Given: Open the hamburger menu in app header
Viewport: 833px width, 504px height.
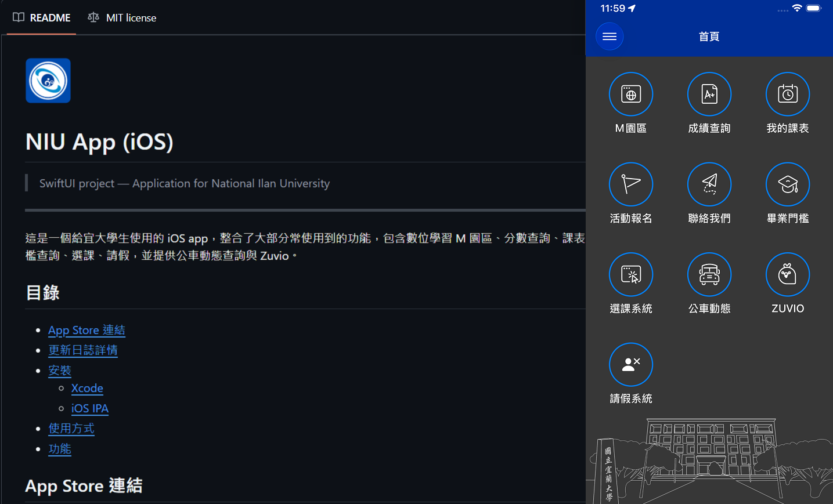Looking at the screenshot, I should click(610, 37).
